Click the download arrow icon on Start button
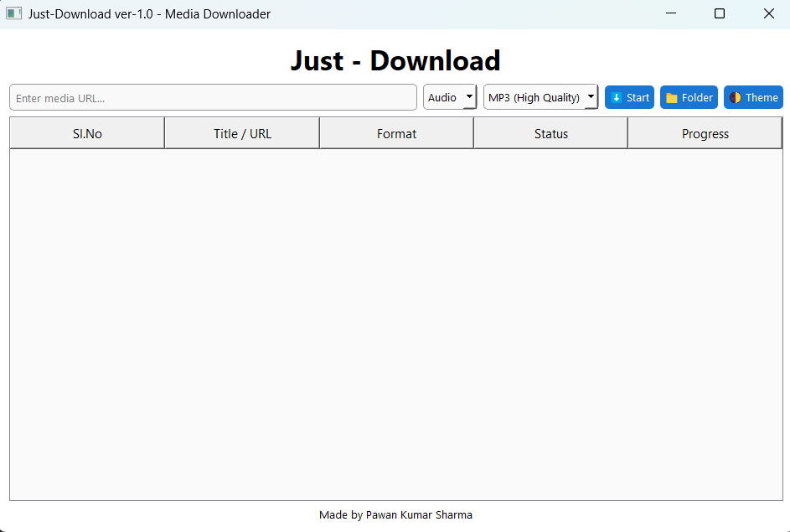The width and height of the screenshot is (790, 532). pyautogui.click(x=616, y=97)
